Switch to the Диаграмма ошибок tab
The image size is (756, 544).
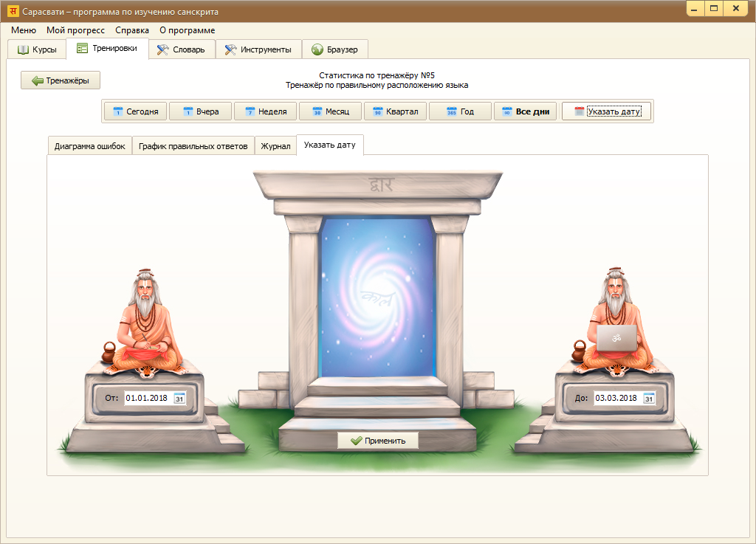tap(89, 146)
